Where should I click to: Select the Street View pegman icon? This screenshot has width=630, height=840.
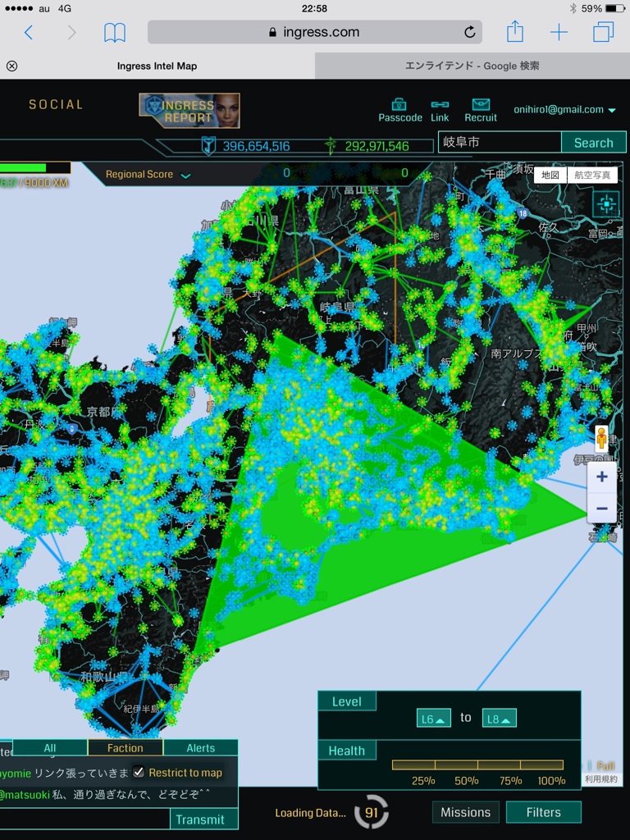(x=601, y=439)
